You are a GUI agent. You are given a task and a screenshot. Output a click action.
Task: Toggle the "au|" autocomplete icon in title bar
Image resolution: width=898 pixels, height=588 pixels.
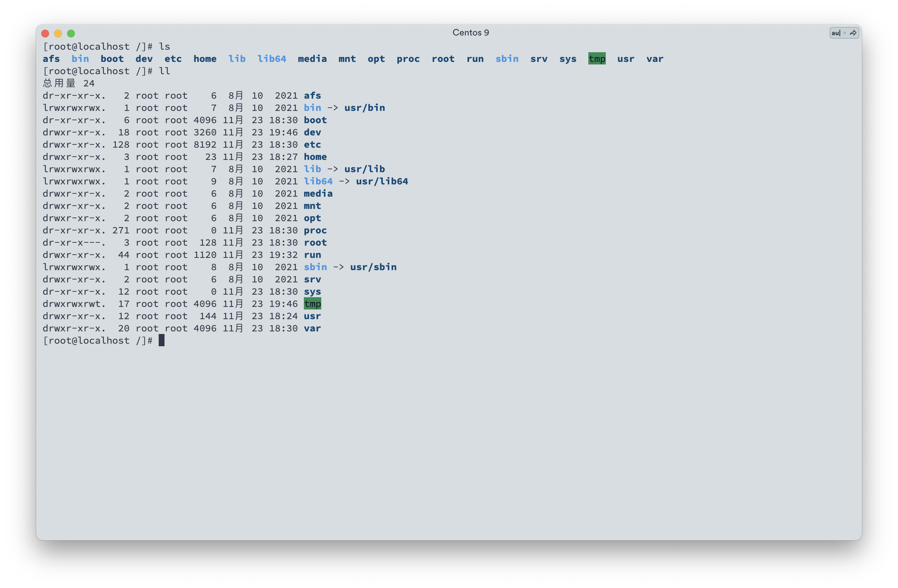(x=836, y=33)
